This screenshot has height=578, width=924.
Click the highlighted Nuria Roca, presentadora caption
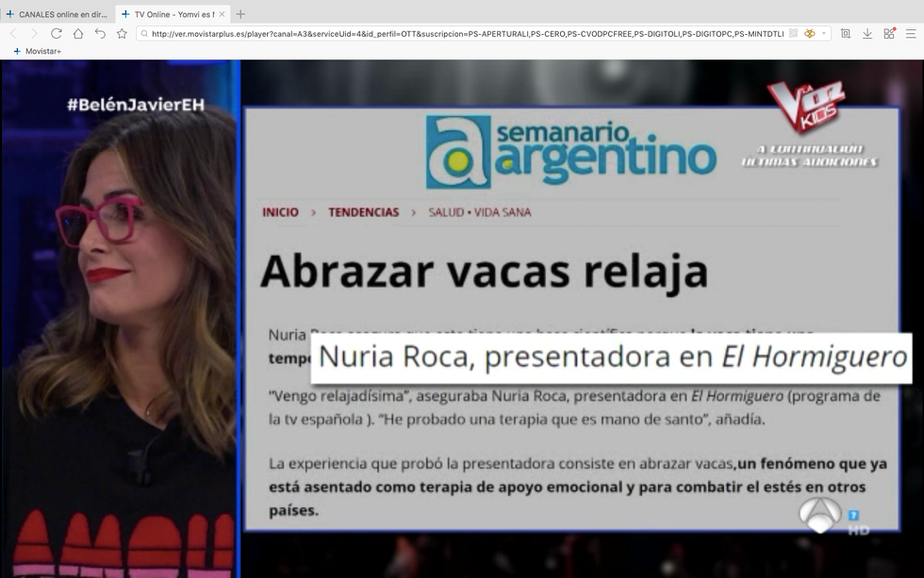click(612, 357)
